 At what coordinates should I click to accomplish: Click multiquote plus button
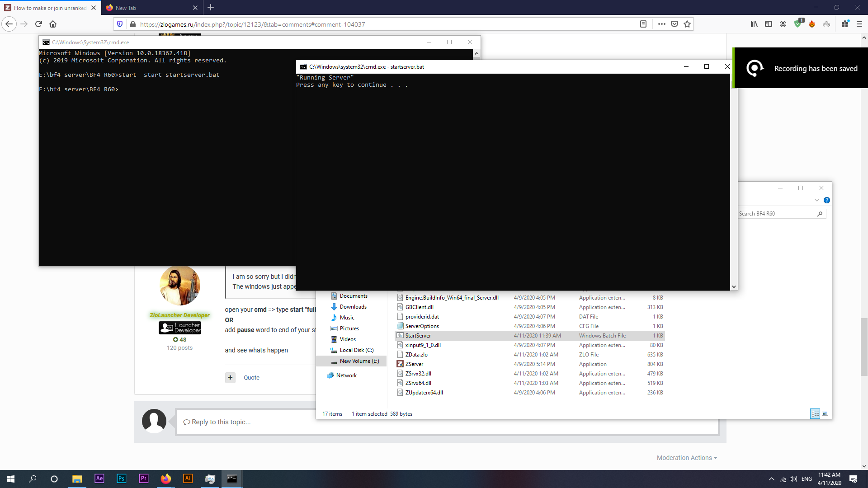click(x=231, y=378)
